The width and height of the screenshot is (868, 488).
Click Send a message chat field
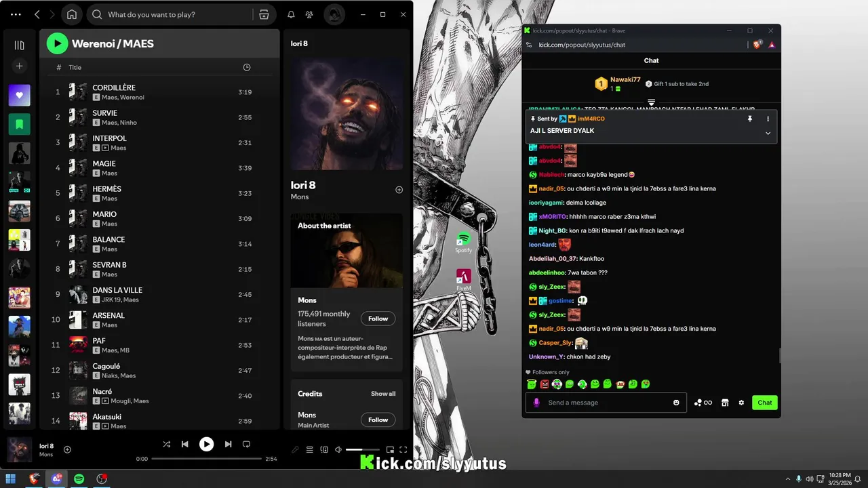(x=607, y=403)
